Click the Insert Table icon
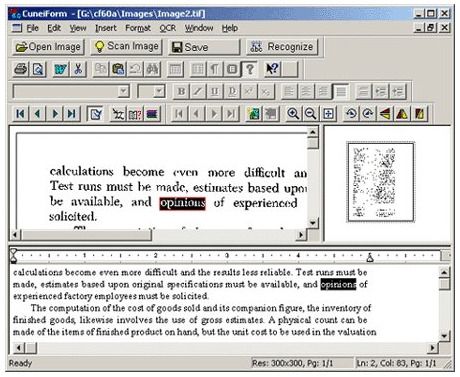Image resolution: width=460 pixels, height=377 pixels. [175, 69]
